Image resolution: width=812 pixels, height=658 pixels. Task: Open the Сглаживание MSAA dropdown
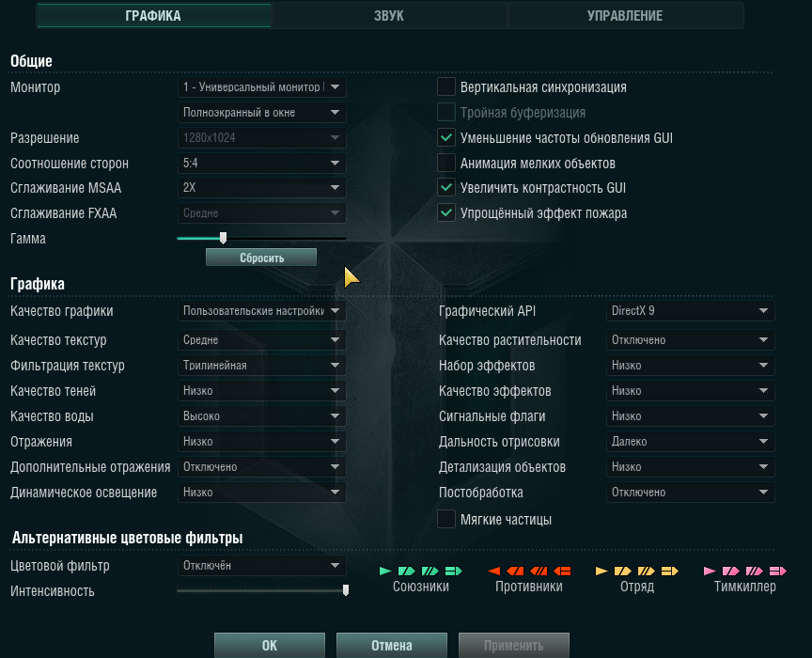(x=261, y=188)
